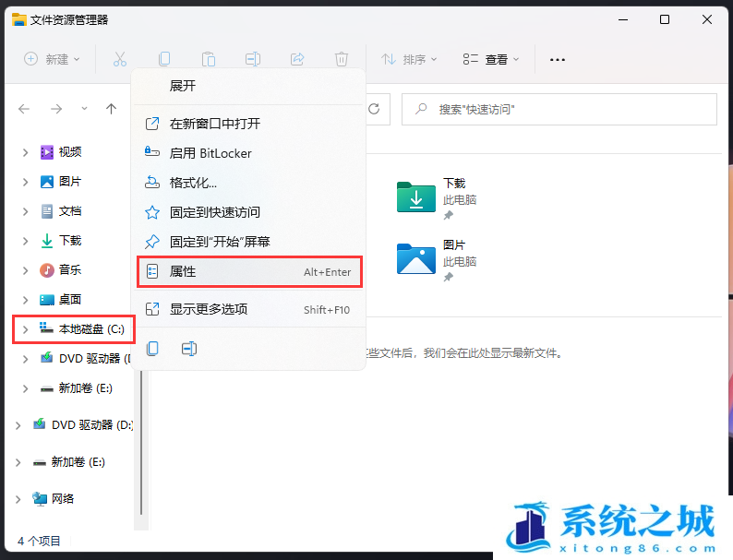This screenshot has height=560, width=733.
Task: Select 本地磁盘 (C:) in the navigation pane
Action: [x=82, y=329]
